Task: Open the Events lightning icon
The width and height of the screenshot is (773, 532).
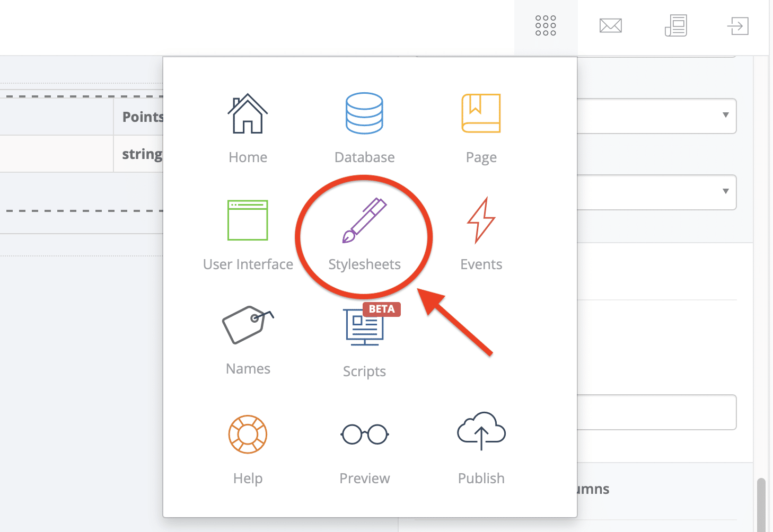Action: pyautogui.click(x=481, y=221)
